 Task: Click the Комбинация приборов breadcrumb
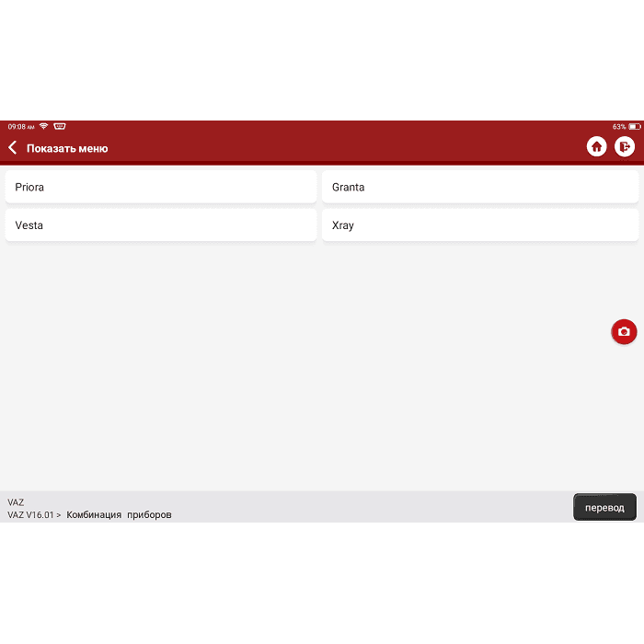[119, 514]
